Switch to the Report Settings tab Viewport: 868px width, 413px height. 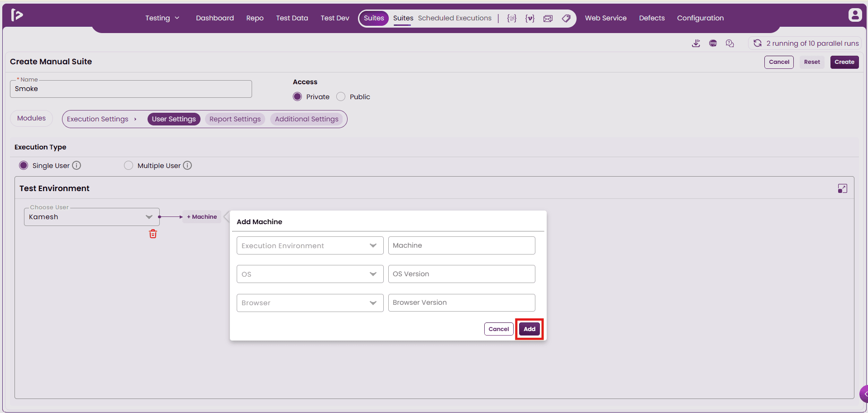tap(235, 119)
